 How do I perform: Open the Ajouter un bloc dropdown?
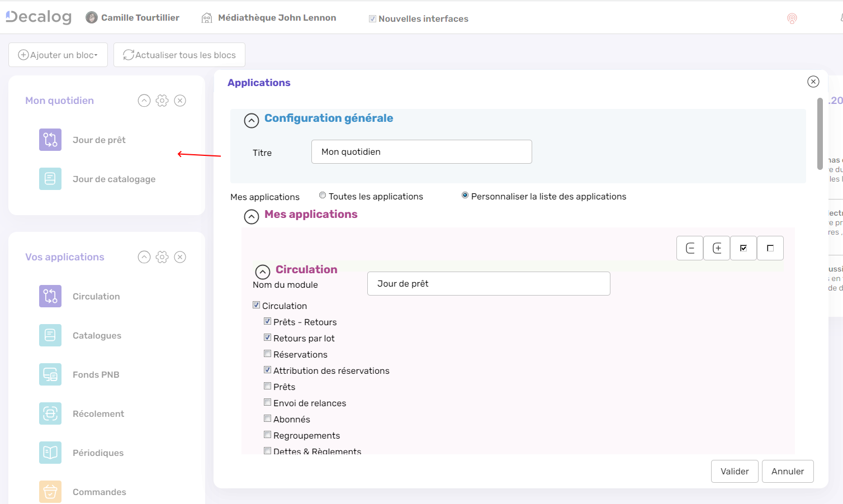[x=58, y=54]
